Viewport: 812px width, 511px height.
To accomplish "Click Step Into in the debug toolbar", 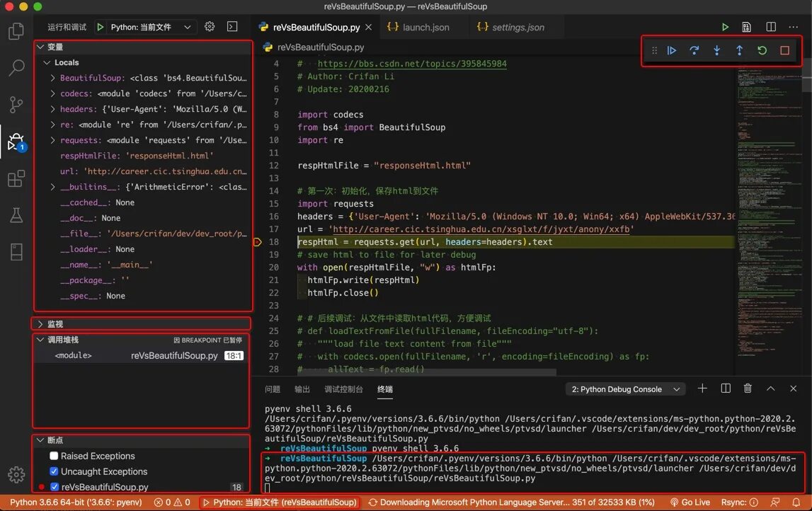I will point(716,50).
